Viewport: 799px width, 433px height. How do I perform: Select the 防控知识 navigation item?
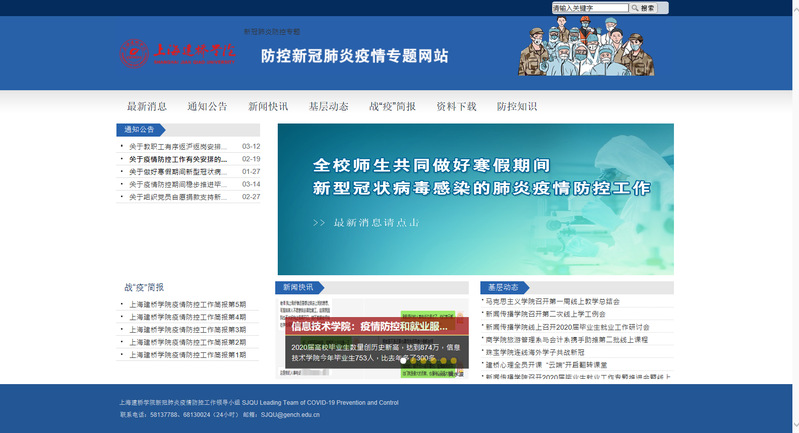tap(517, 106)
